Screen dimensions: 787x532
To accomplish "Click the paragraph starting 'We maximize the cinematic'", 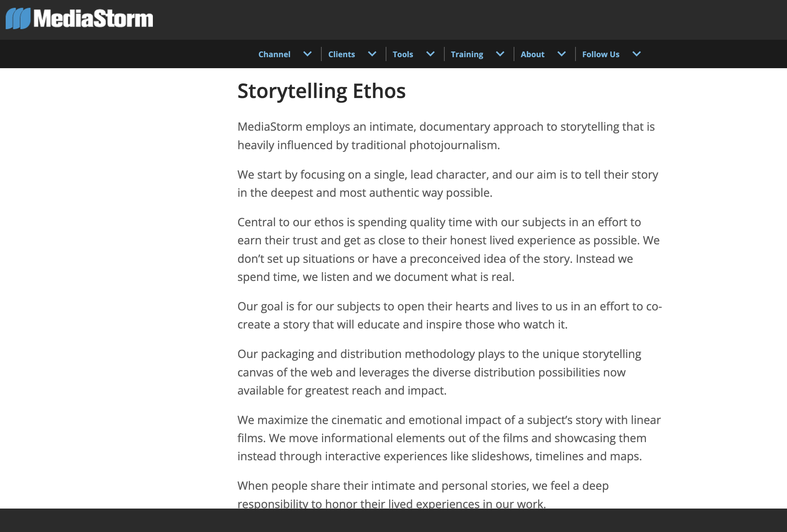I will tap(449, 438).
